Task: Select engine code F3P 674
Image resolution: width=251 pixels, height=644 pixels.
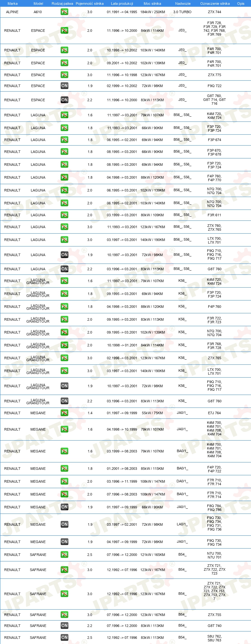Action: tap(214, 140)
